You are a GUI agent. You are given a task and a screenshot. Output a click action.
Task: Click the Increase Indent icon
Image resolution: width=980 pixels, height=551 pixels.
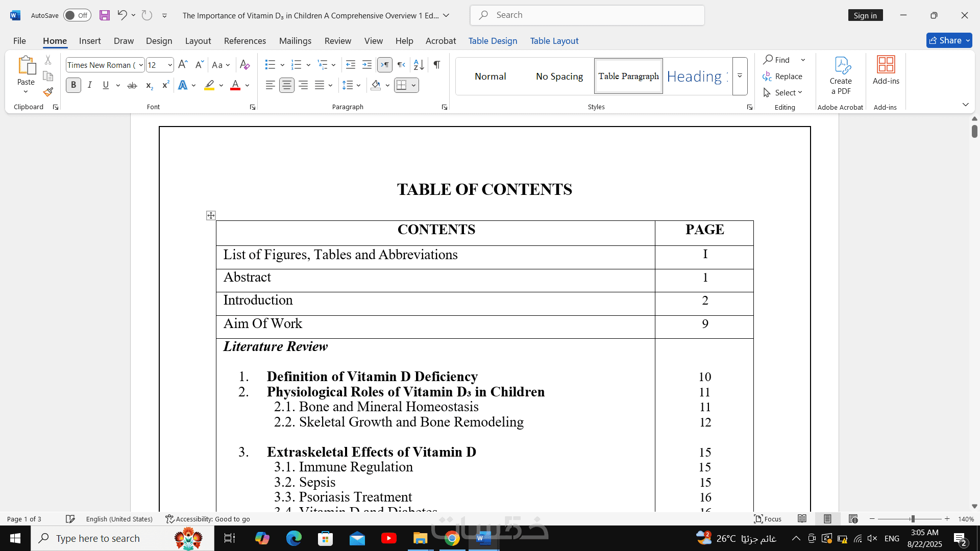point(367,65)
